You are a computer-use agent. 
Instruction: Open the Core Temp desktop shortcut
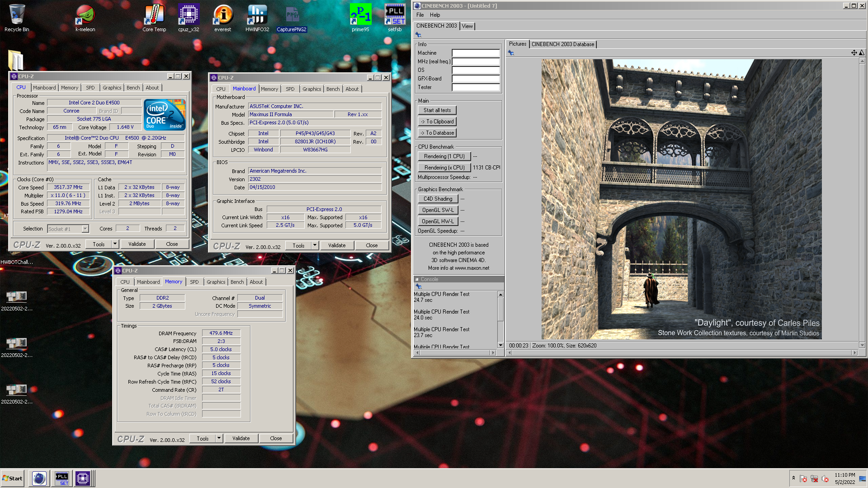pyautogui.click(x=154, y=18)
